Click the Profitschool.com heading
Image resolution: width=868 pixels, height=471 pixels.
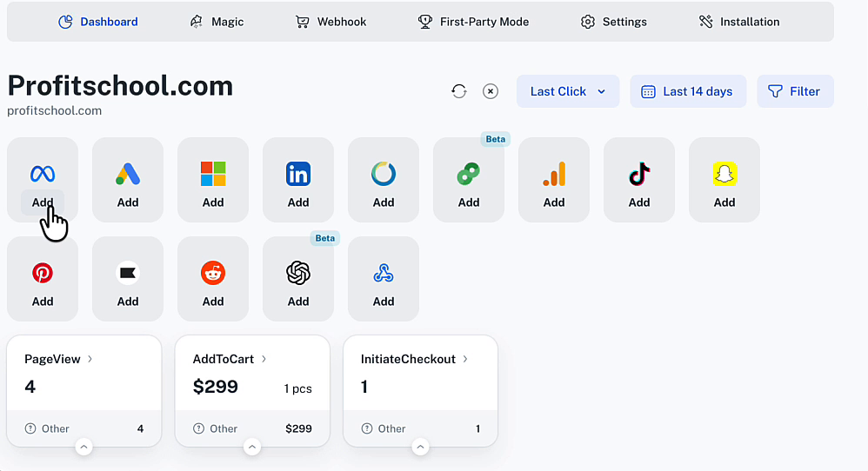click(120, 86)
